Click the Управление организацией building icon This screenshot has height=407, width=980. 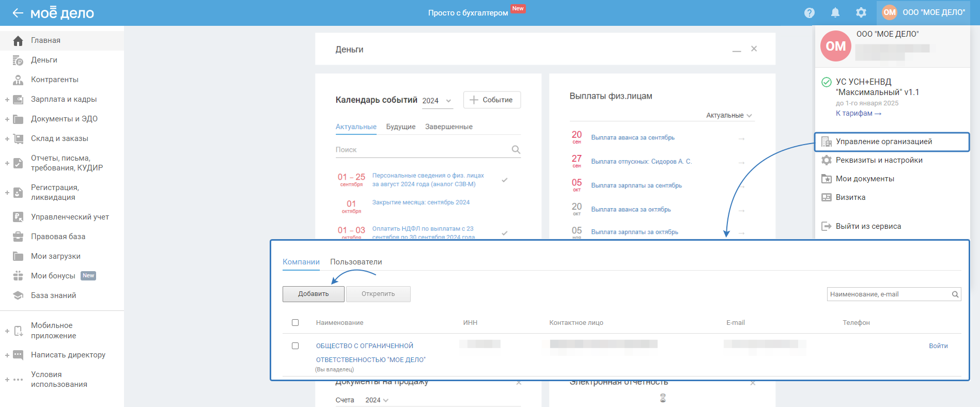click(827, 142)
